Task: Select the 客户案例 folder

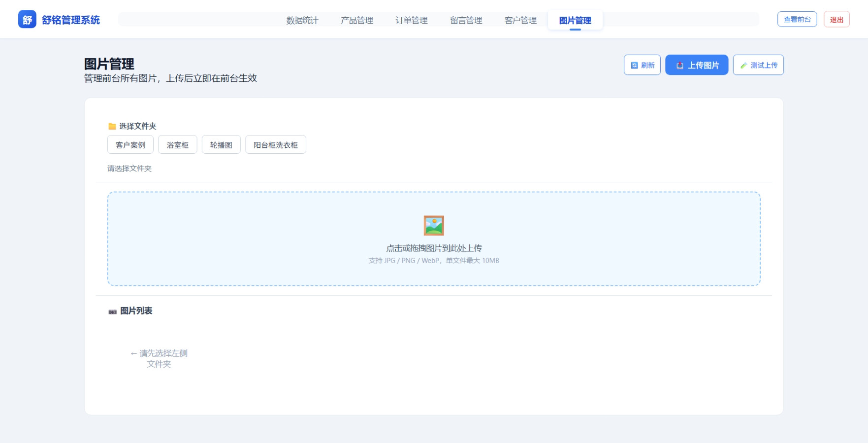Action: [130, 145]
